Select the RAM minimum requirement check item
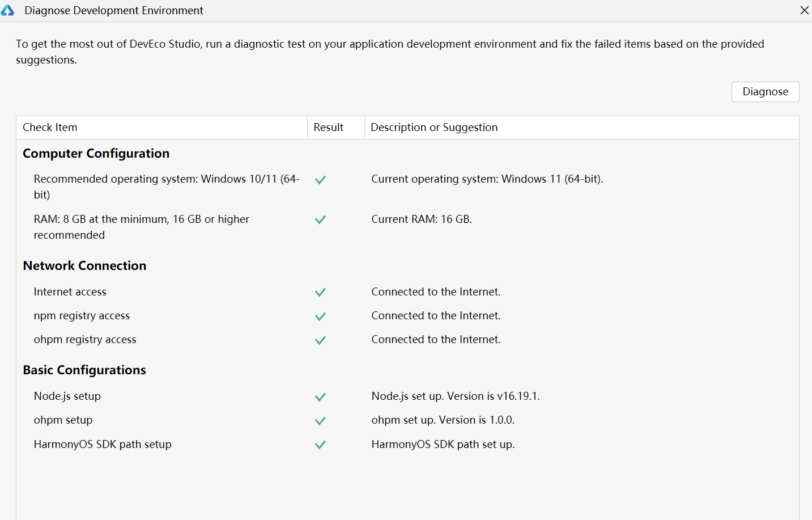Image resolution: width=812 pixels, height=520 pixels. point(142,227)
